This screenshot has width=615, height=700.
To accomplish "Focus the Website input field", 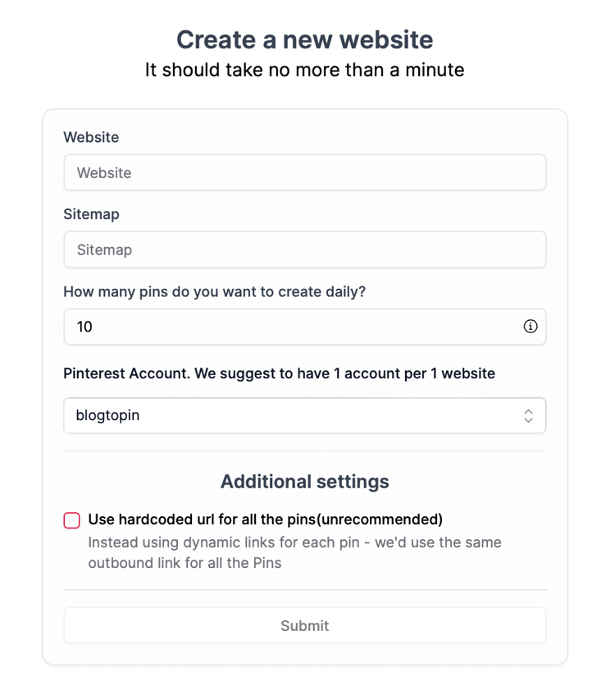I will click(x=304, y=173).
